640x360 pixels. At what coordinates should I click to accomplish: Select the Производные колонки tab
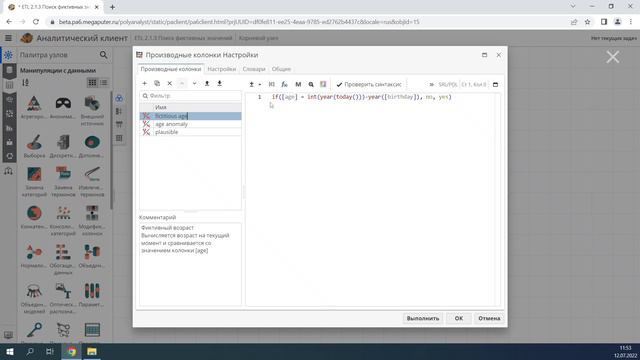coord(171,69)
